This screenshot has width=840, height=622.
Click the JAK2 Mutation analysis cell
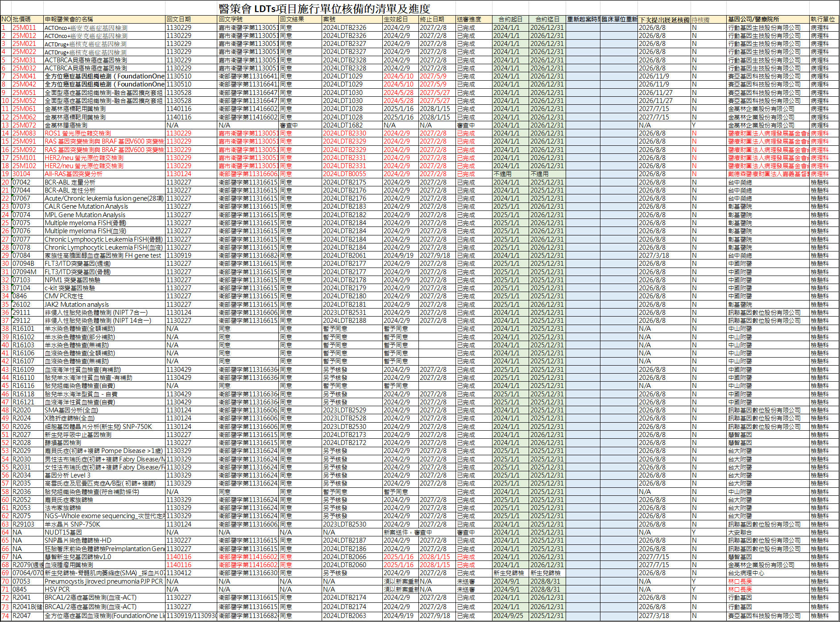pos(76,305)
